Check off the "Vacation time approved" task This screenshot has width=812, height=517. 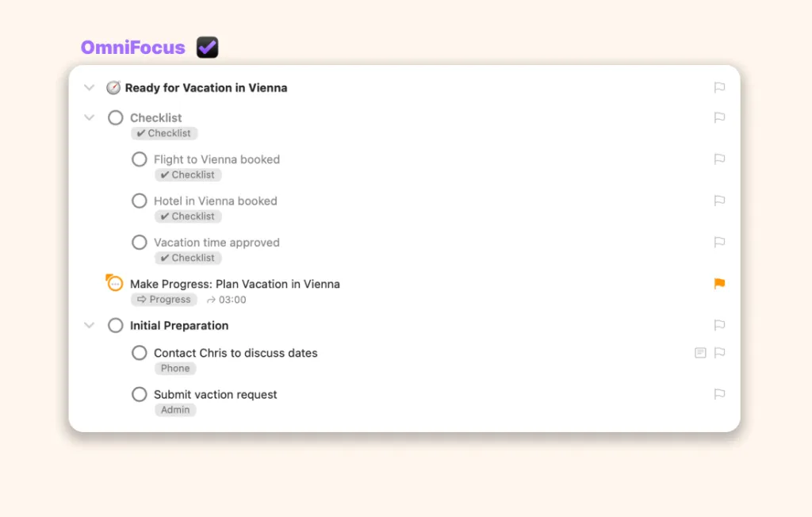140,242
